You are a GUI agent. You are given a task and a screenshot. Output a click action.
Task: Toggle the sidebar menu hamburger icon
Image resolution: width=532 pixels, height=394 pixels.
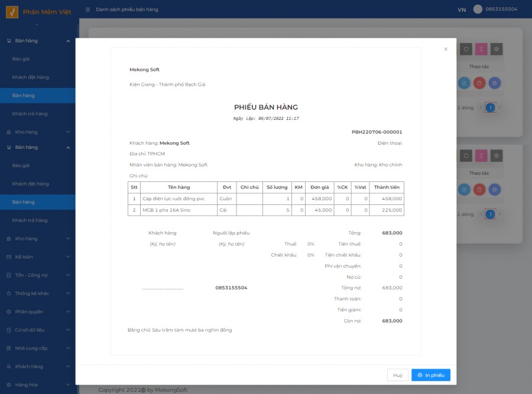(x=87, y=9)
